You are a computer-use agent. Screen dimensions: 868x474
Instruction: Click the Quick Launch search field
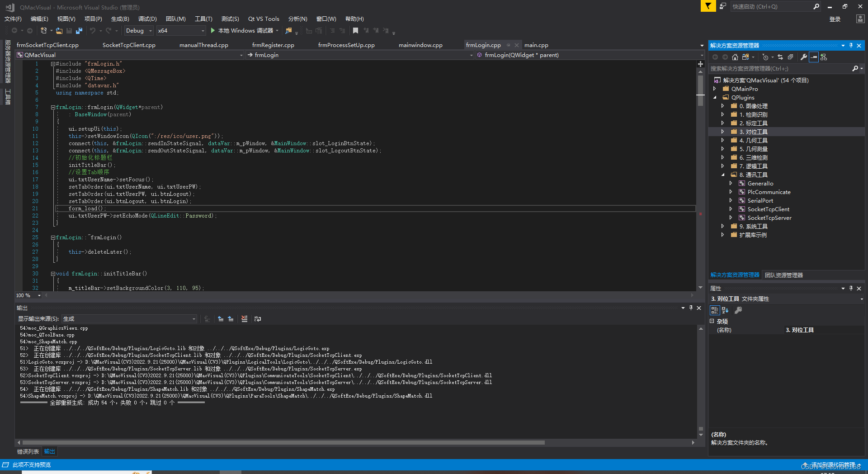tap(772, 6)
